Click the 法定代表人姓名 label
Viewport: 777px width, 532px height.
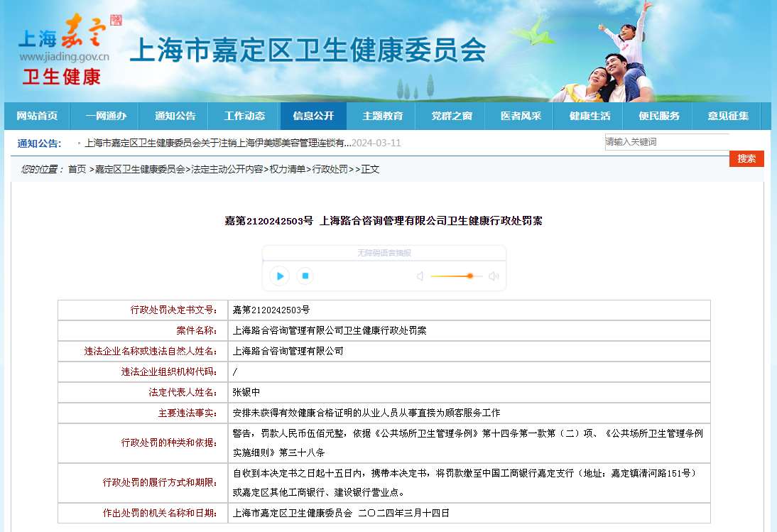pyautogui.click(x=183, y=392)
